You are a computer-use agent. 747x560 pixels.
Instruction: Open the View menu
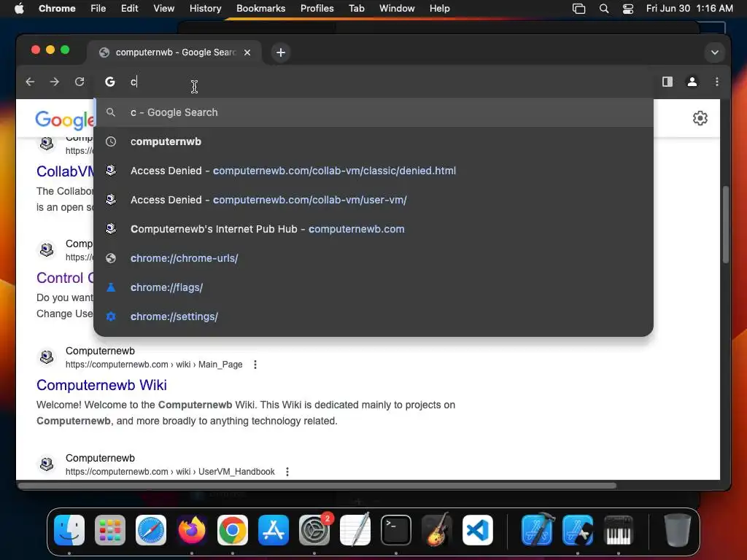(164, 9)
